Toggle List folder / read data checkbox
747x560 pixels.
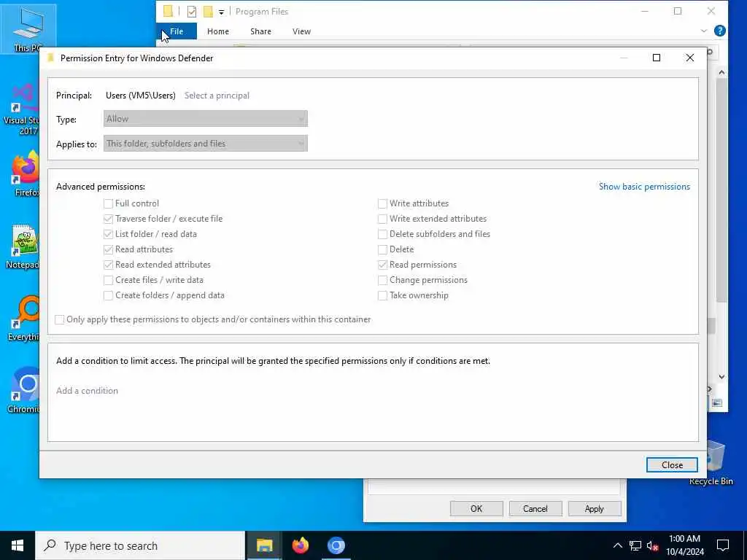point(109,234)
